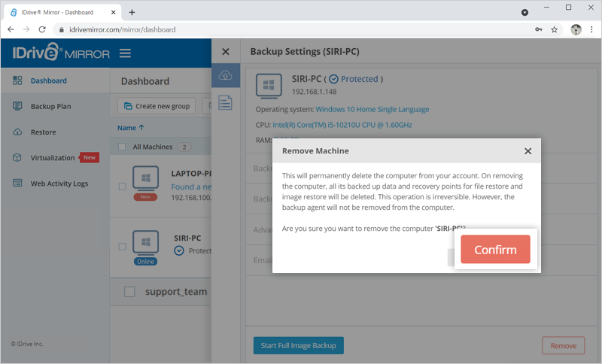Open the cloud backup settings tab icon
602x364 pixels.
tap(225, 75)
